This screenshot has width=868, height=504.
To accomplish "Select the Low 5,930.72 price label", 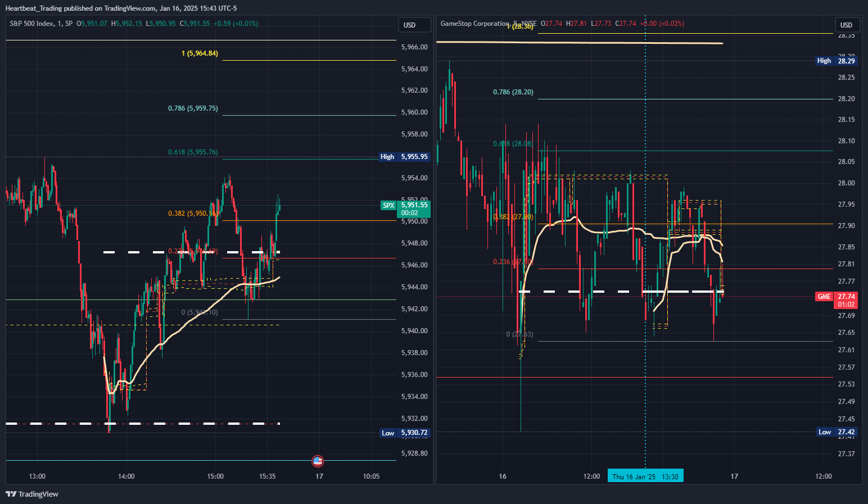I will 404,433.
